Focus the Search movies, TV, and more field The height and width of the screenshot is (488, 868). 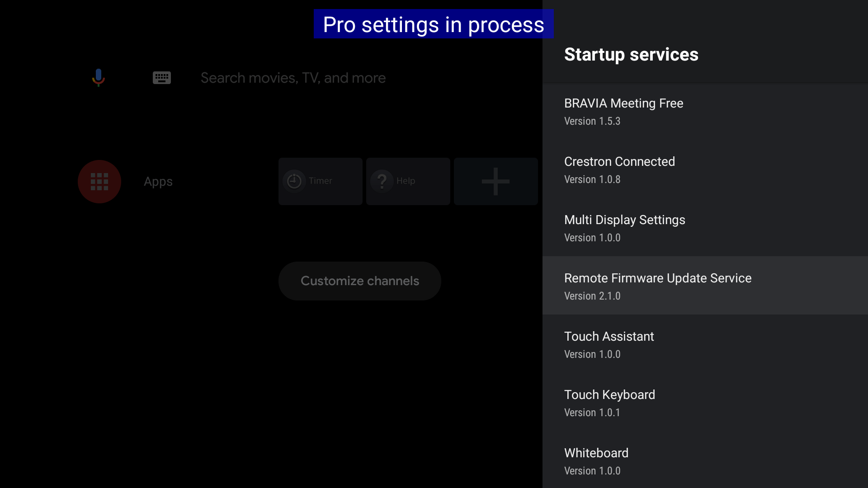click(293, 78)
